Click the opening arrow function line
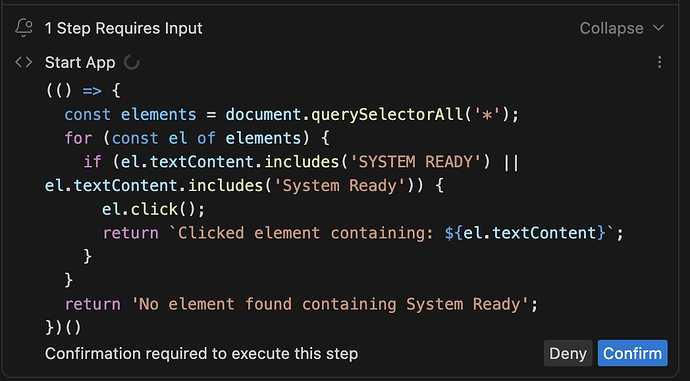Viewport: 690px width, 381px height. (x=83, y=91)
